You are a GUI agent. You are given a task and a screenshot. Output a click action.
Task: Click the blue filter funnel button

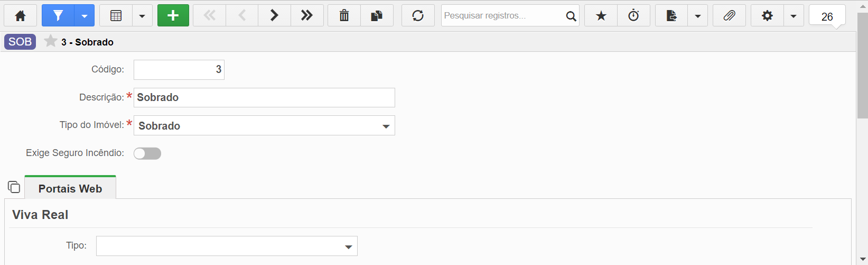[58, 16]
